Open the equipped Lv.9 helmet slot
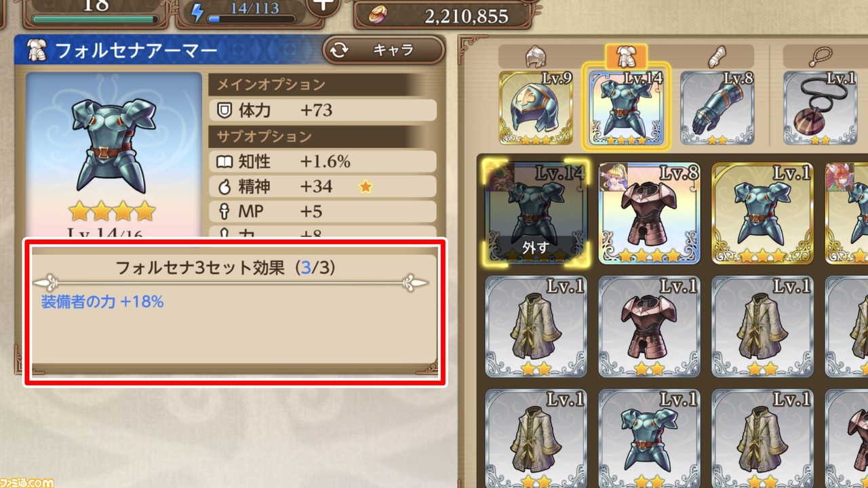This screenshot has height=488, width=868. (536, 107)
